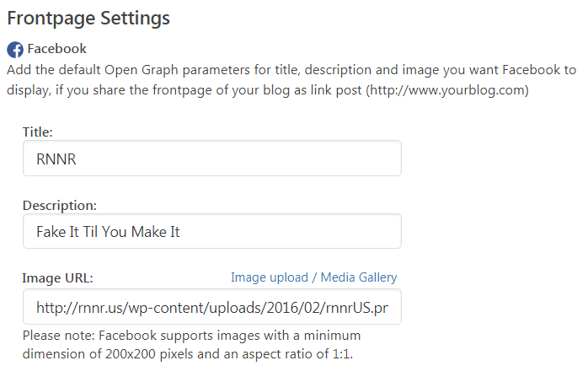Click the example http://www.yourblog.com text
588x382 pixels.
tap(447, 90)
